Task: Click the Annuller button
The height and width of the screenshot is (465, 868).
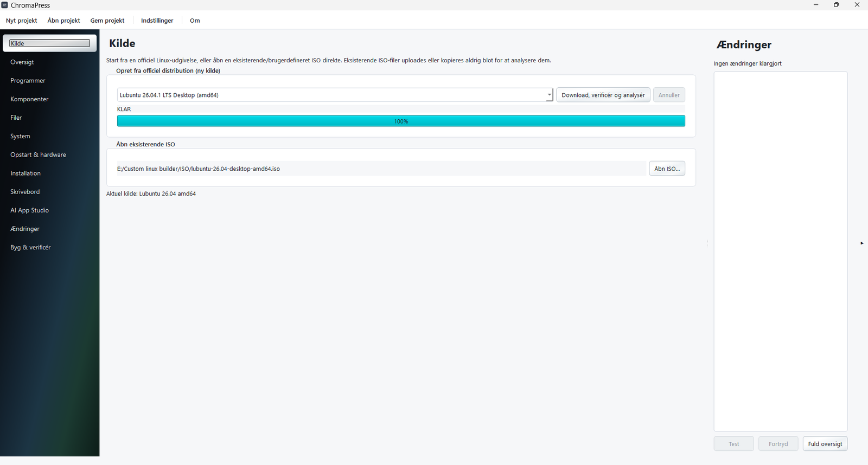Action: (x=669, y=95)
